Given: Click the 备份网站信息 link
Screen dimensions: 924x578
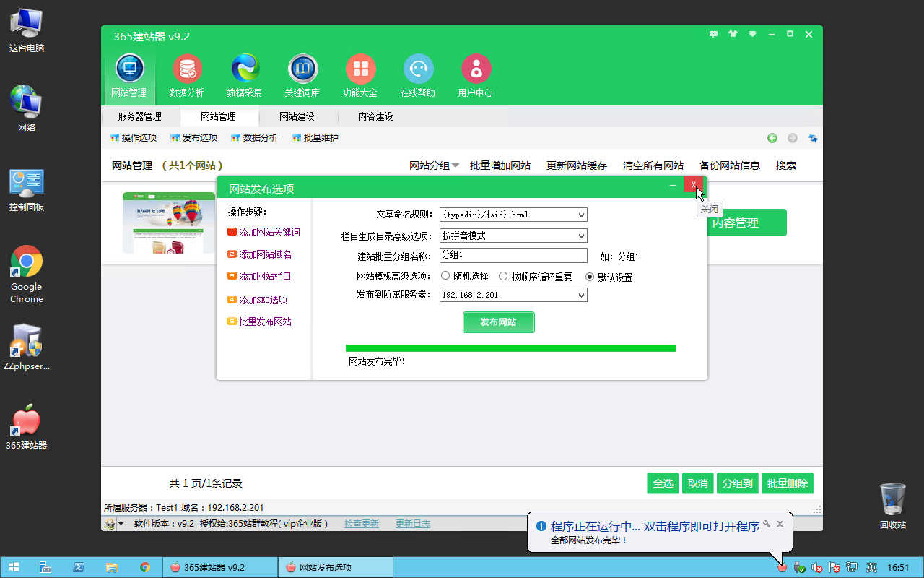Looking at the screenshot, I should tap(730, 165).
